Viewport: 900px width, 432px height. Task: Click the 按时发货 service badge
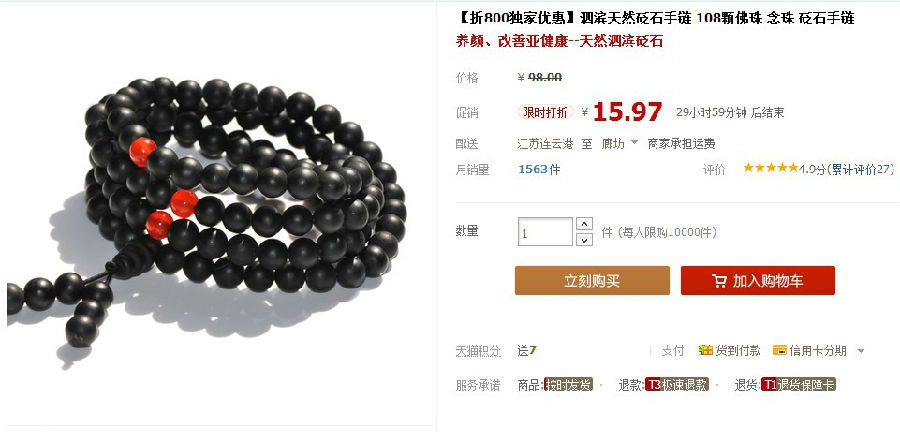568,384
